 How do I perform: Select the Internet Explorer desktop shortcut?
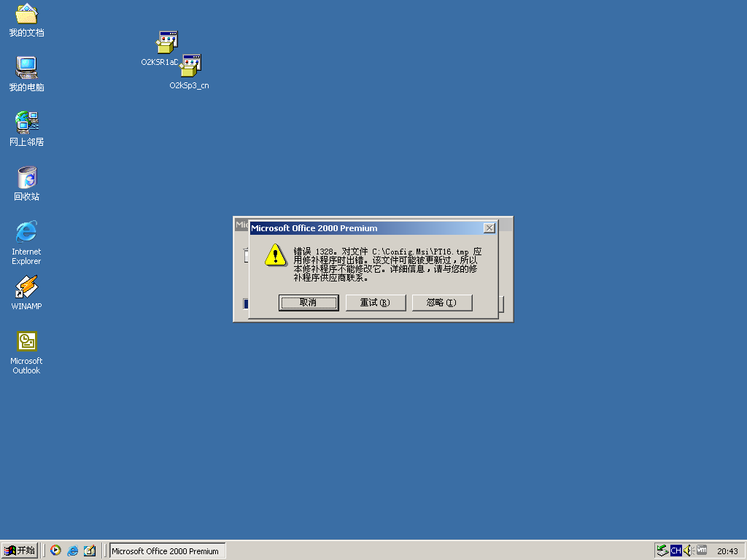point(27,233)
